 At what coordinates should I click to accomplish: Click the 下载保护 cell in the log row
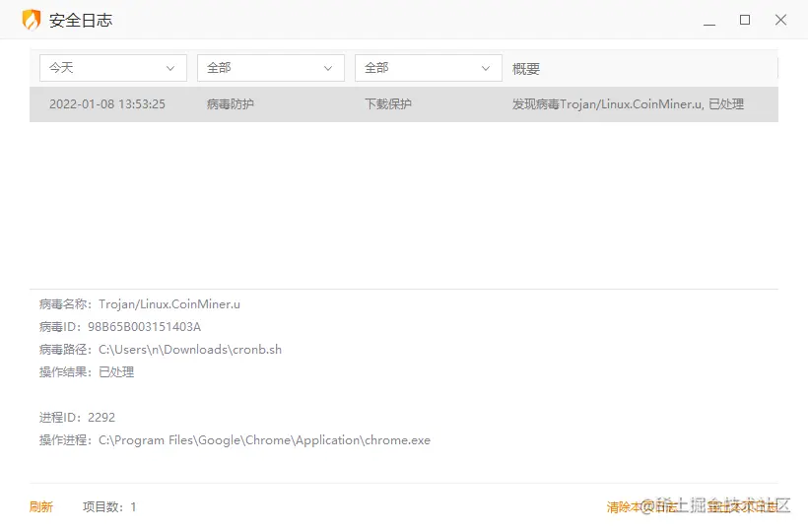coord(388,104)
